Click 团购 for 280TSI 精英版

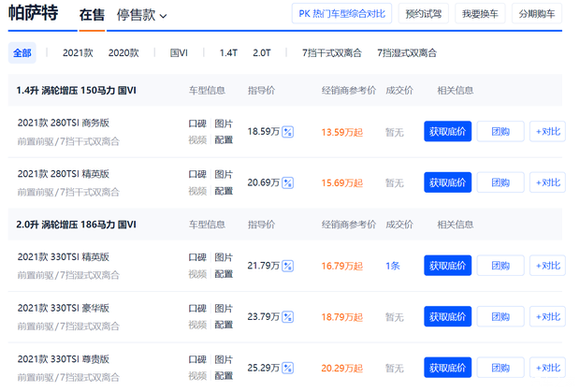(x=500, y=182)
